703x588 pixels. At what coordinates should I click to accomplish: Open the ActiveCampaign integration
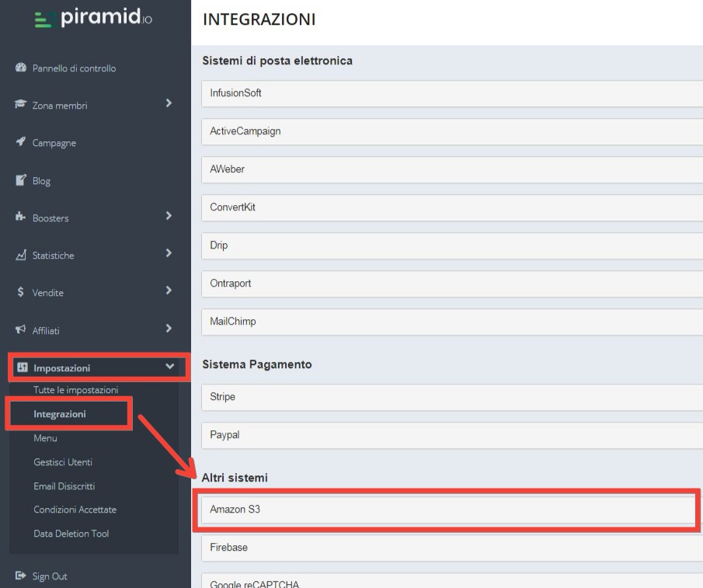pyautogui.click(x=452, y=132)
